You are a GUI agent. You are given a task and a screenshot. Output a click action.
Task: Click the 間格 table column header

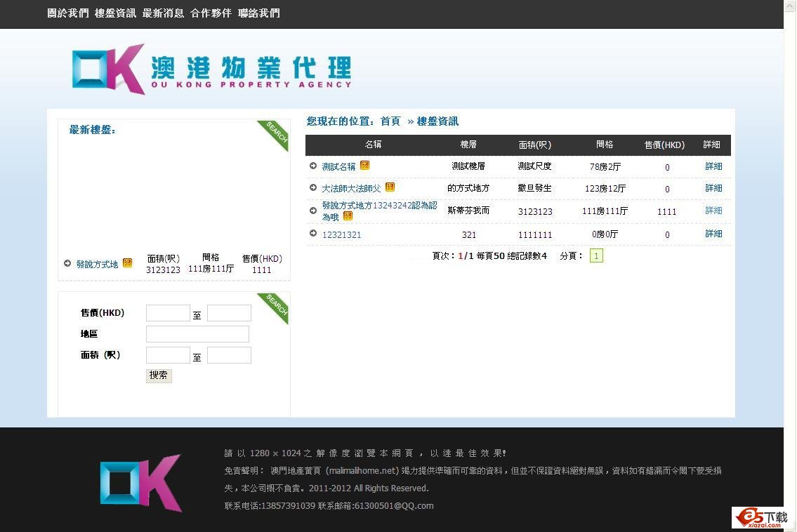point(605,145)
